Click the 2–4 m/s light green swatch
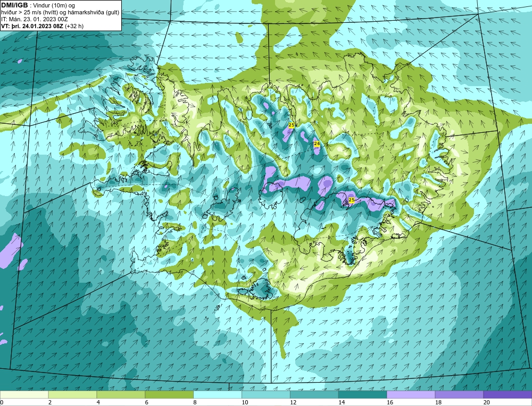The image size is (532, 406). pyautogui.click(x=72, y=394)
